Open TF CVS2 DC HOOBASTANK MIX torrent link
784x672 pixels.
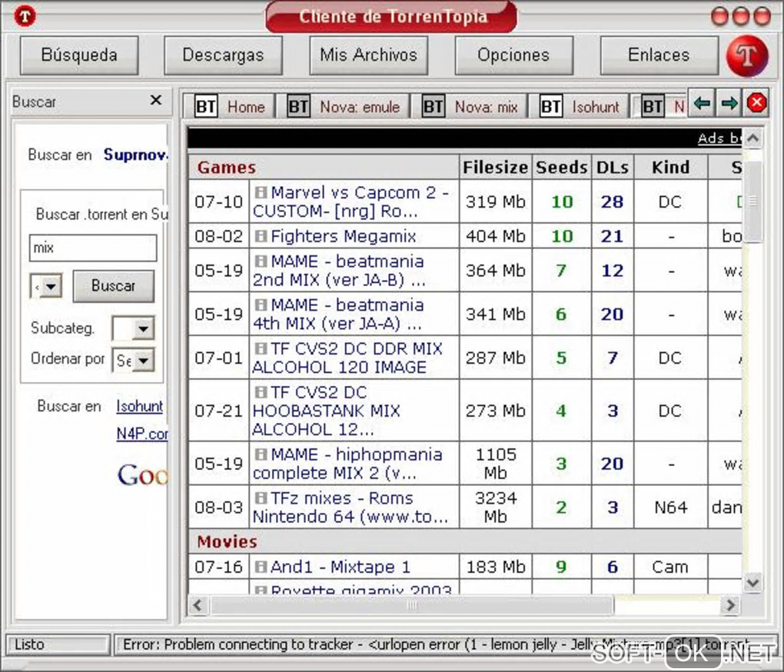pos(327,411)
